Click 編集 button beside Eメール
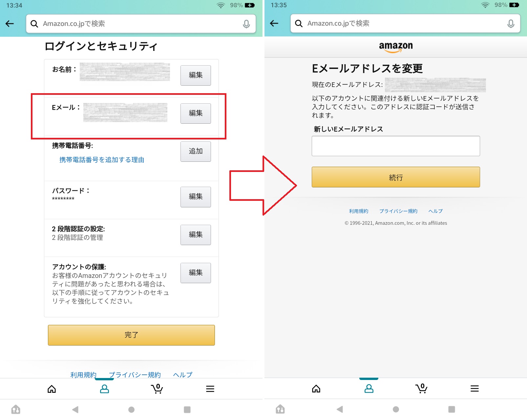The width and height of the screenshot is (527, 420). pos(196,113)
